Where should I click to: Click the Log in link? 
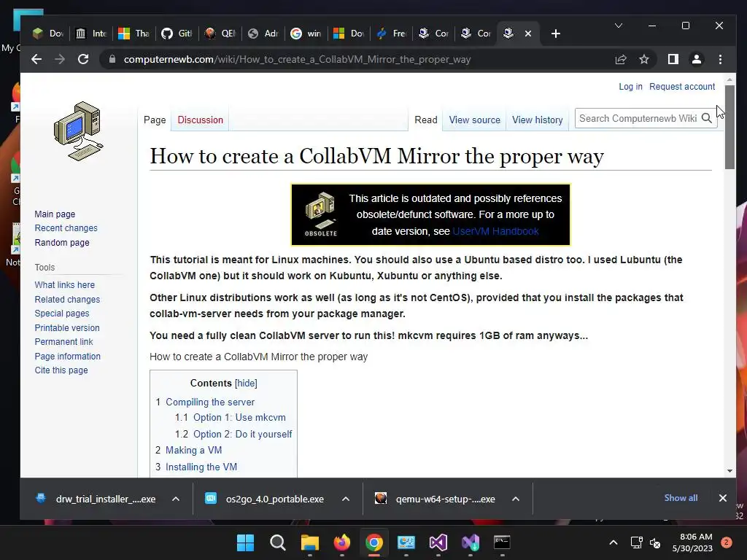pyautogui.click(x=630, y=87)
